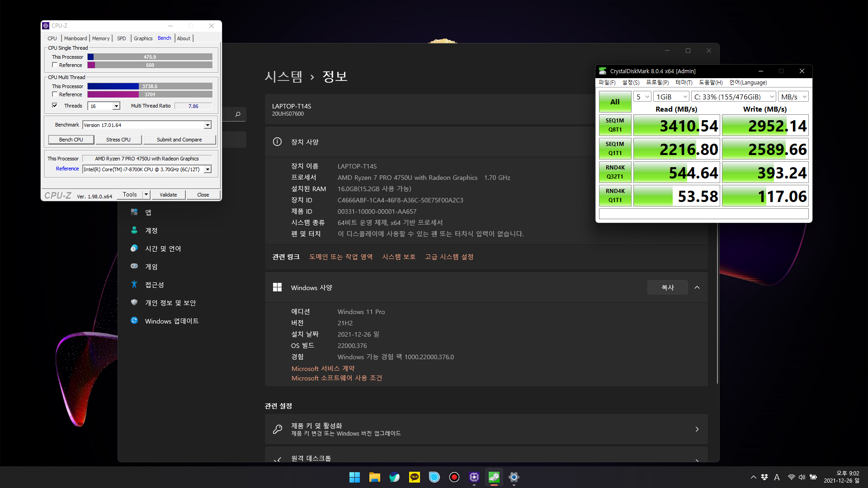Switch to Memory tab in CPU-Z
The height and width of the screenshot is (488, 868).
[x=101, y=38]
